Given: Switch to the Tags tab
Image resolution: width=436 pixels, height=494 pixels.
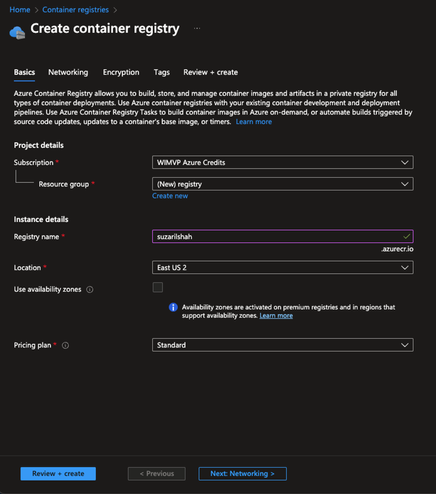Looking at the screenshot, I should (162, 72).
